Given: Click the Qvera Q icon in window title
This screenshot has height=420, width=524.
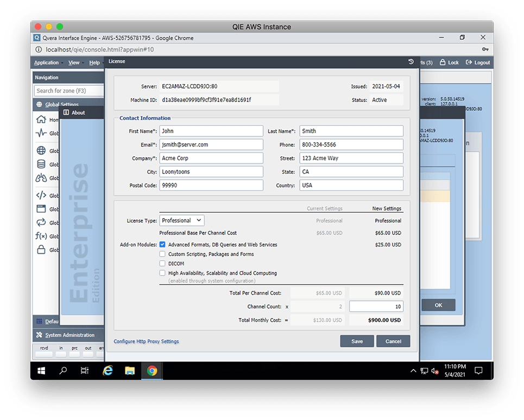Looking at the screenshot, I should 37,38.
